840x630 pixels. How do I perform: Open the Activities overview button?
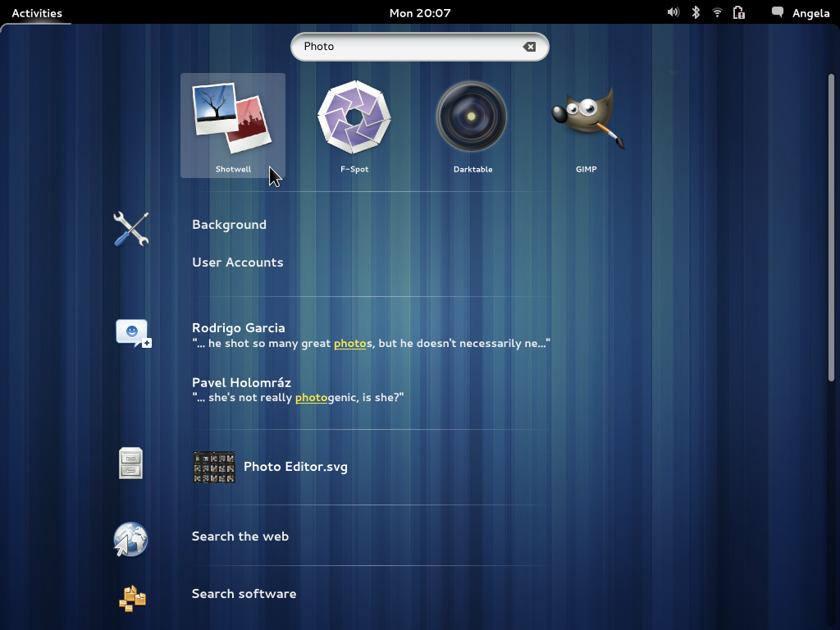click(x=37, y=13)
